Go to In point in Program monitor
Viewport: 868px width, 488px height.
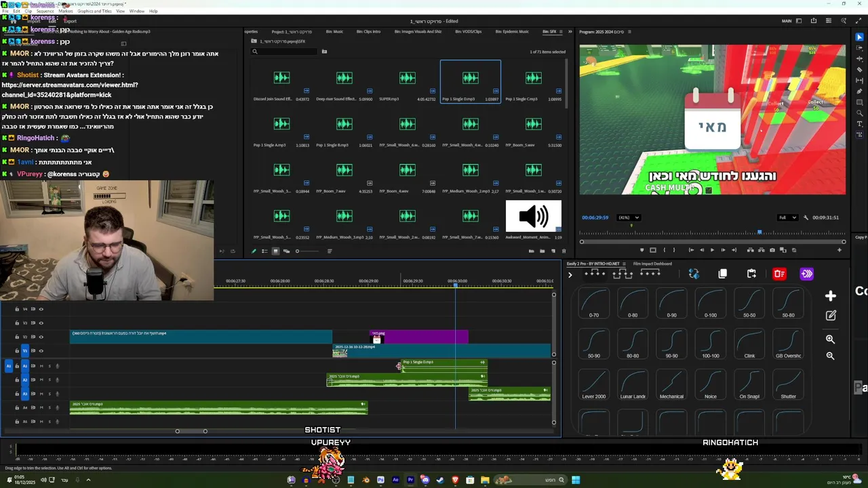691,250
